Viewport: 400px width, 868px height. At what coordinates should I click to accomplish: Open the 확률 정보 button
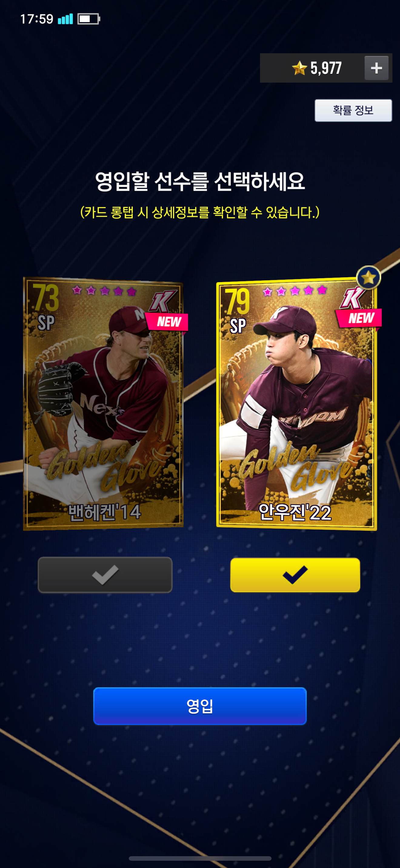353,110
